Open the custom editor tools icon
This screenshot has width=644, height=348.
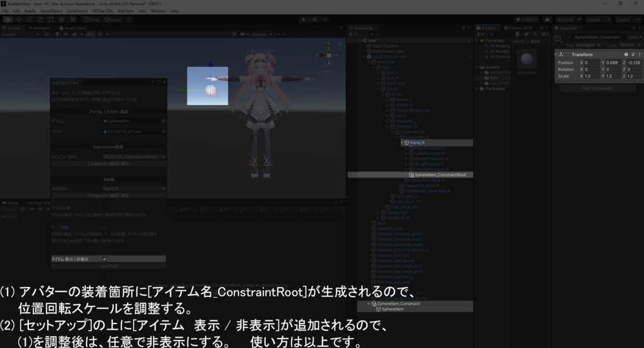[73, 20]
